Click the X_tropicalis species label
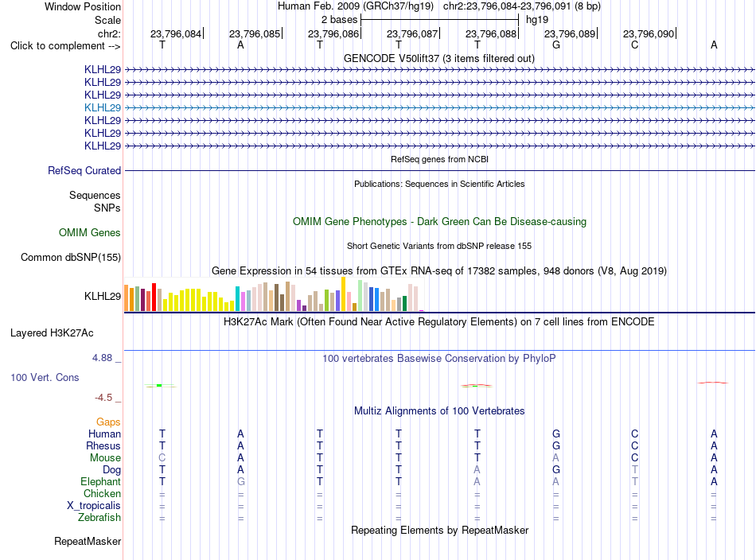Image resolution: width=756 pixels, height=560 pixels. [94, 506]
